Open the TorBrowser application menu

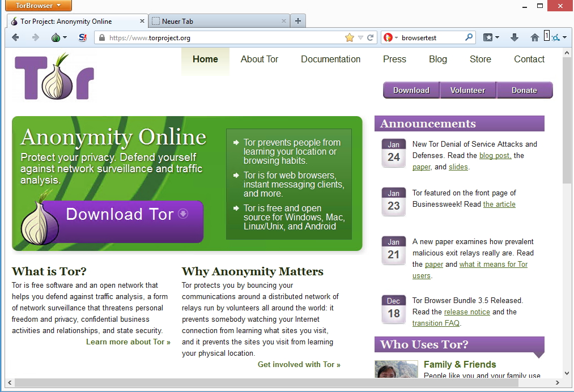pyautogui.click(x=38, y=6)
